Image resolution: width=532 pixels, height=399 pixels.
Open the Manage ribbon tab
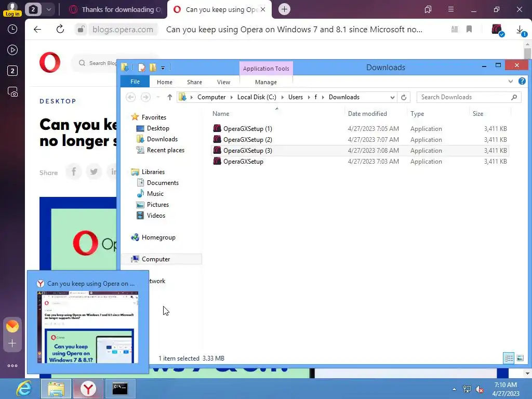click(266, 82)
